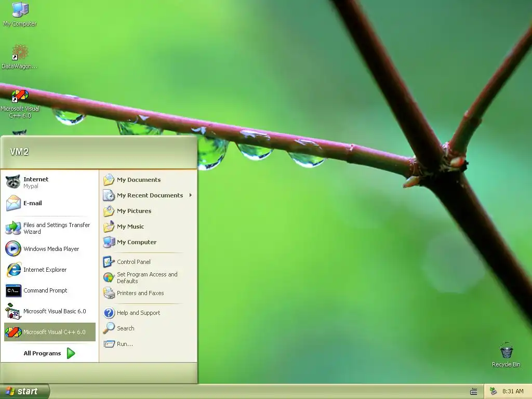Select the Command Prompt menu label
This screenshot has width=532, height=399.
click(x=46, y=290)
